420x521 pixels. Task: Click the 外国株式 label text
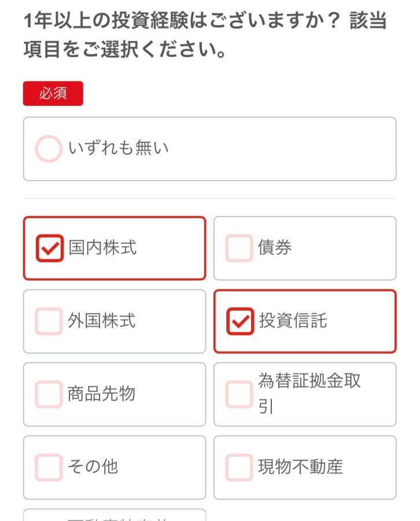coord(102,321)
